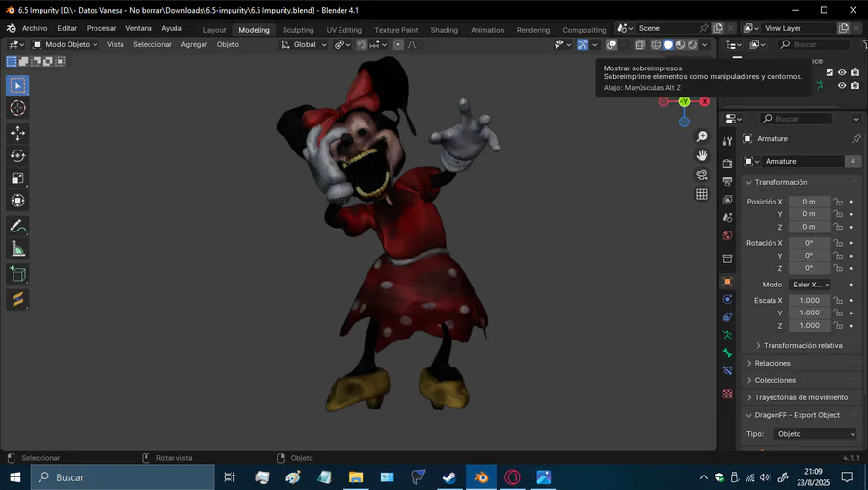Select the Measure tool

[x=17, y=249]
